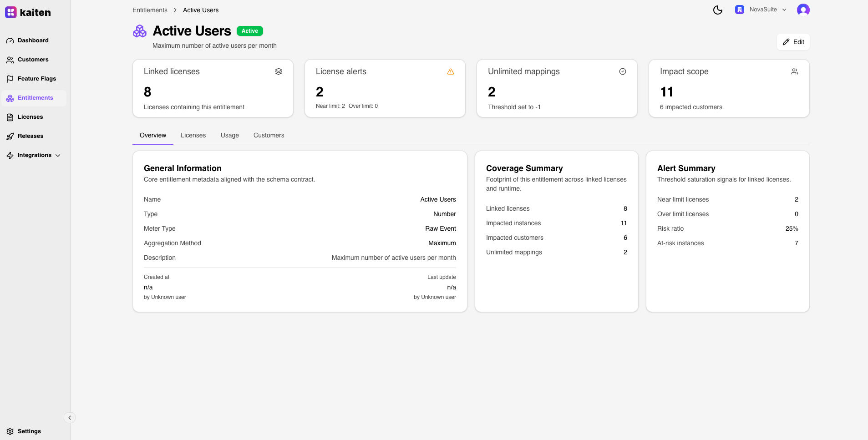Click the Impact scope card
The height and width of the screenshot is (440, 868).
[x=729, y=88]
